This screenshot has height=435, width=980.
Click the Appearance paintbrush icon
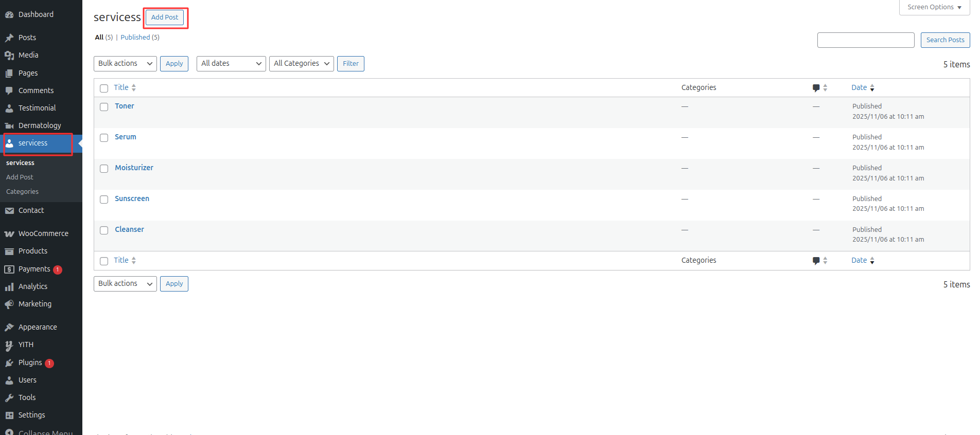click(9, 328)
